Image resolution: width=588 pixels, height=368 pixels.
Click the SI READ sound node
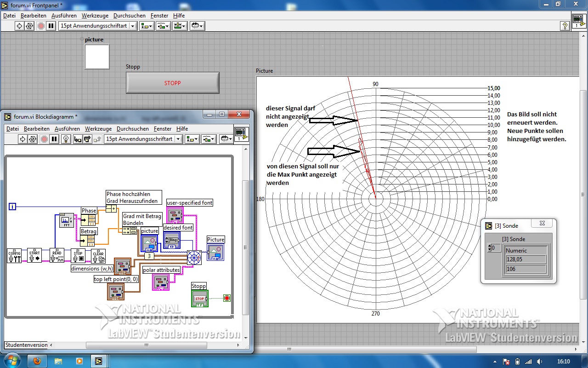[57, 255]
